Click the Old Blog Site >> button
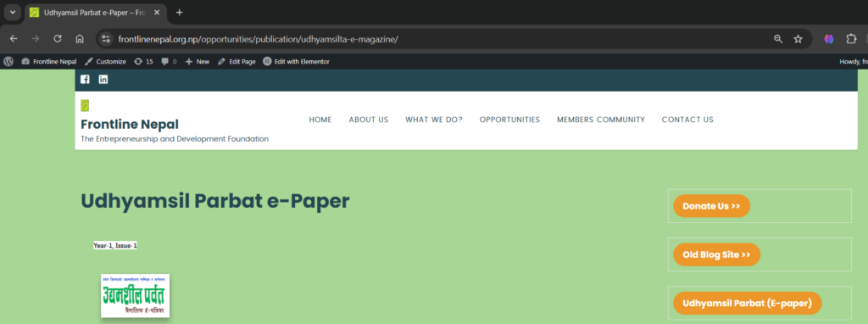 pyautogui.click(x=717, y=254)
